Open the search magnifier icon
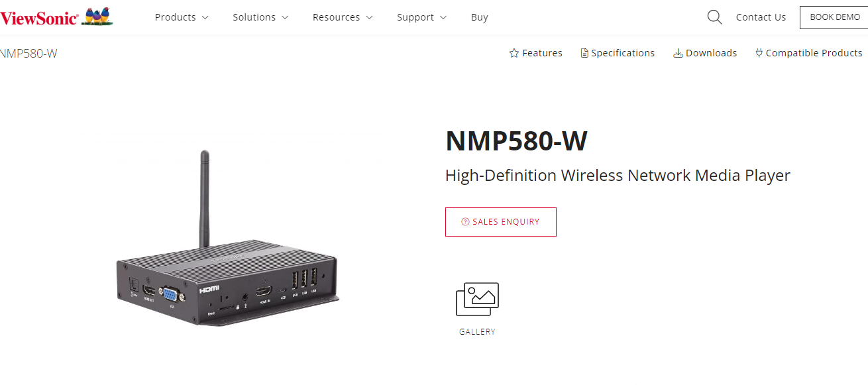The height and width of the screenshot is (385, 868). point(714,17)
